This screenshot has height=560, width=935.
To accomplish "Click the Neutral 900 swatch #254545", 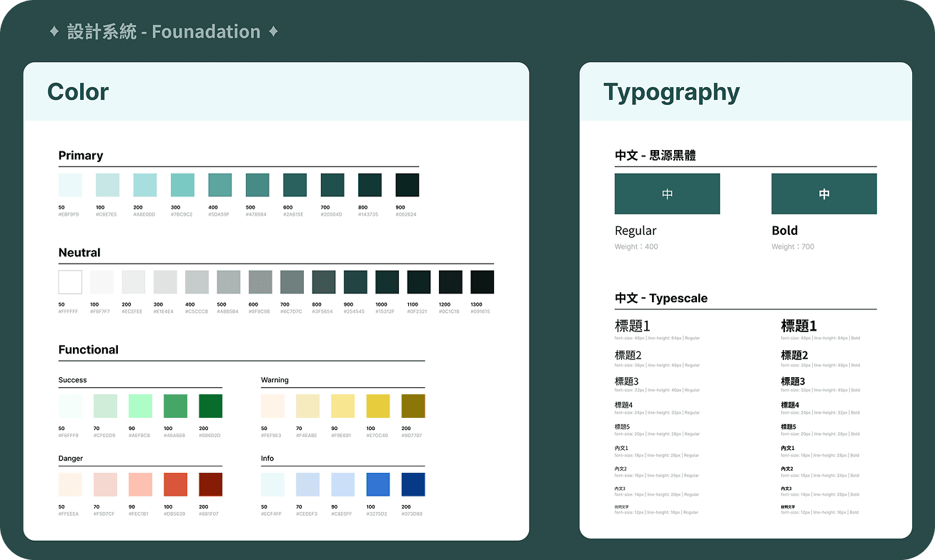I will 355,282.
